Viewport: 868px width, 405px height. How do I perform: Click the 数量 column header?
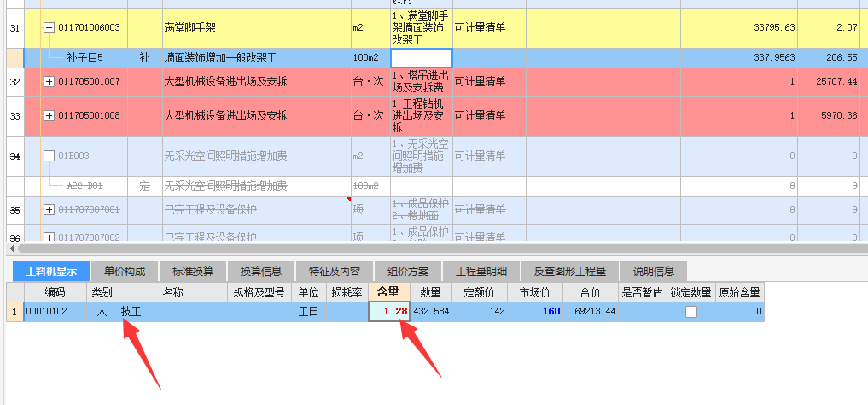(431, 292)
